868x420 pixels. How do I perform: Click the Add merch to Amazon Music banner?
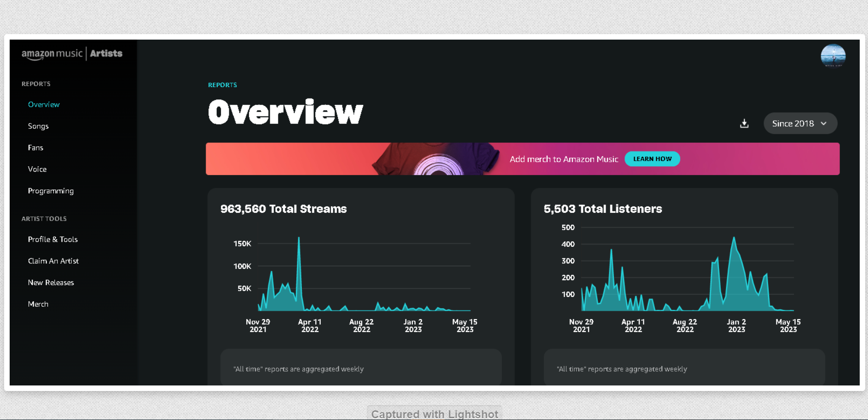tap(522, 159)
